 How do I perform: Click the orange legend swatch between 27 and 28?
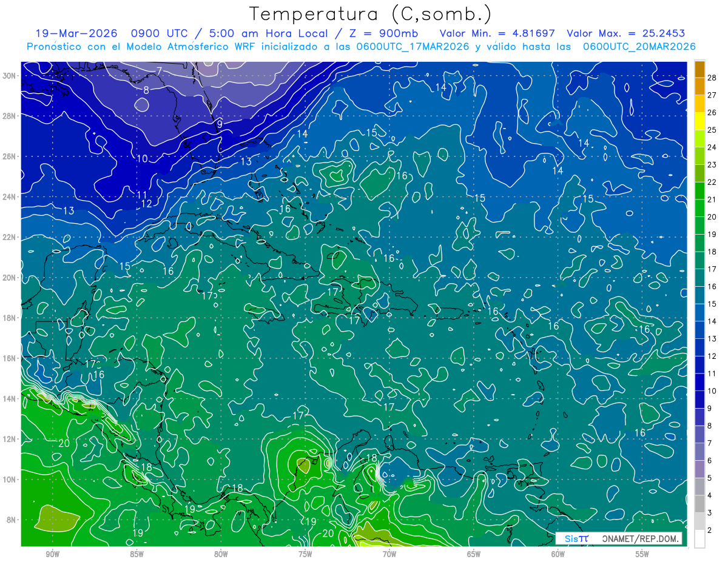pos(699,86)
